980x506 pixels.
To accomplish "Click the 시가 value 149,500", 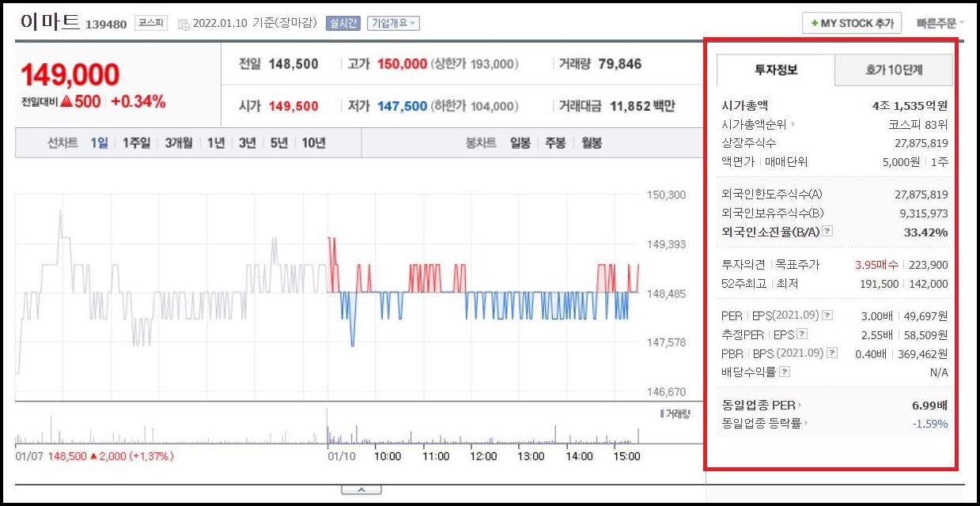I will [x=293, y=106].
